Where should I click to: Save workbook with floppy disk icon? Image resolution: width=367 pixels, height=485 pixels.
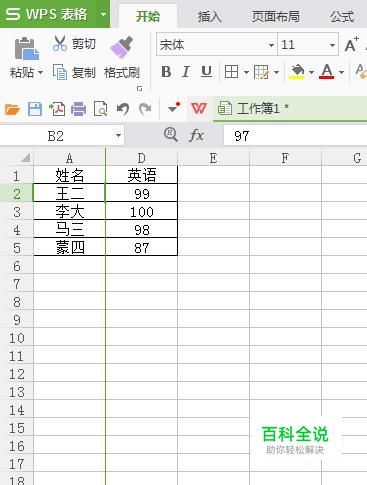(35, 109)
